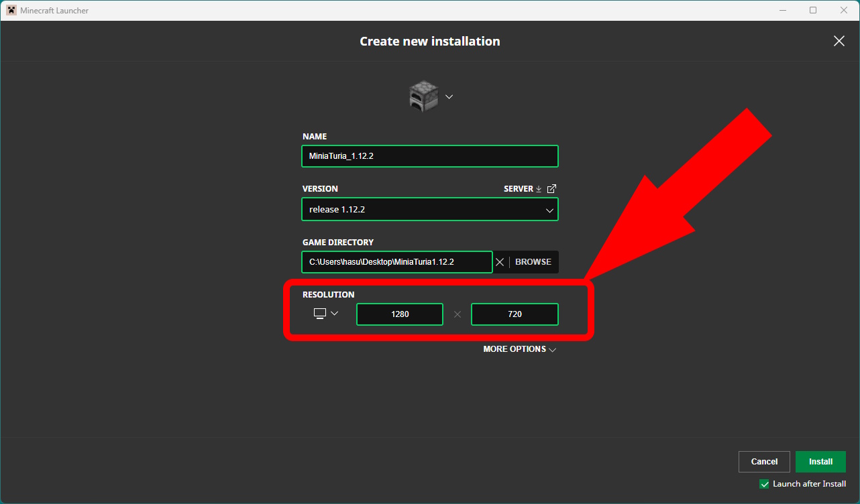Click the GAME DIRECTORY path field

click(397, 262)
